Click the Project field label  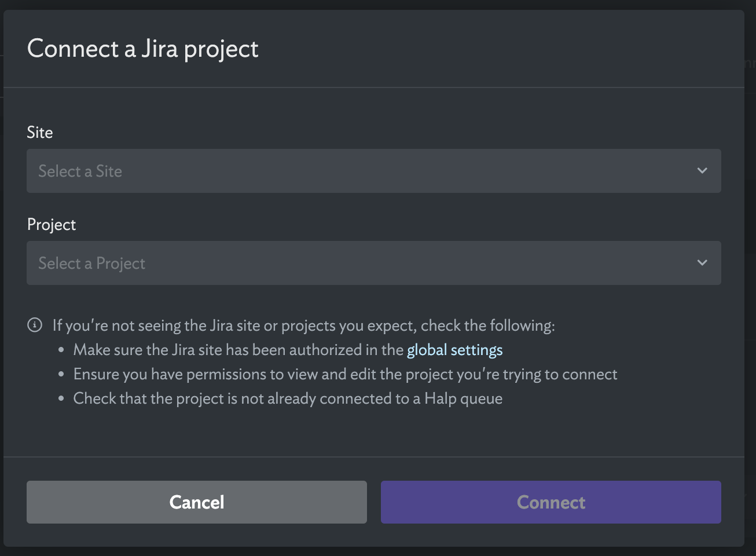(52, 225)
